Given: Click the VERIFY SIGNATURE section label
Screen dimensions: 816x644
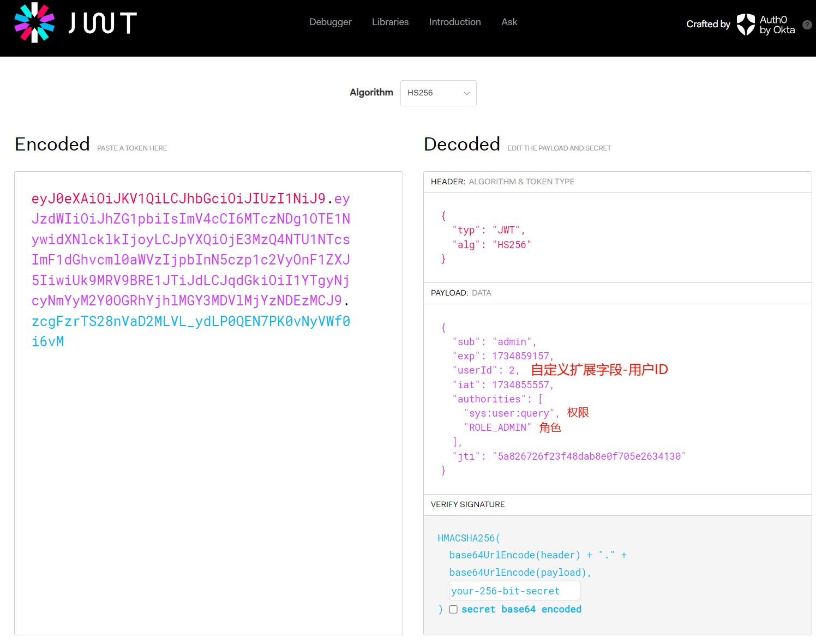Looking at the screenshot, I should click(x=468, y=504).
